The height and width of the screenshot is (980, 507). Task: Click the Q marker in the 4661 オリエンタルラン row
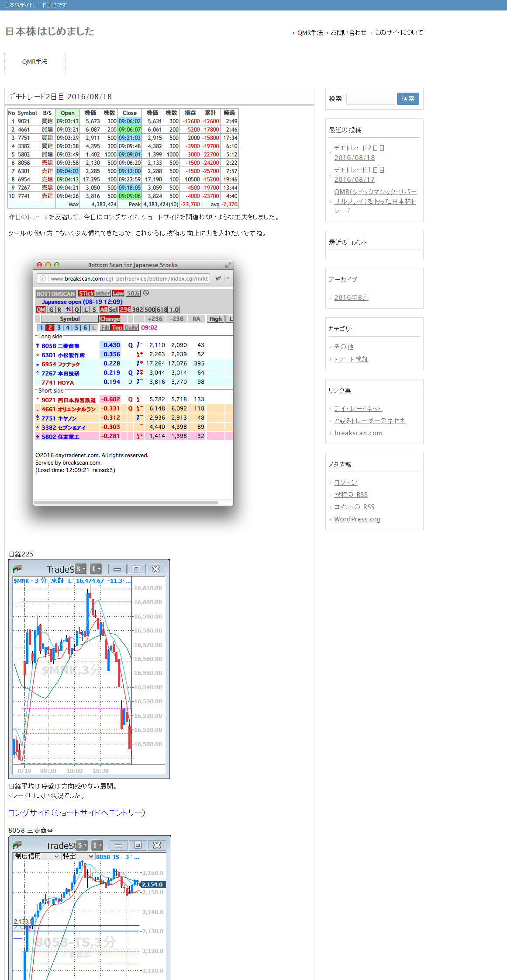[x=130, y=408]
